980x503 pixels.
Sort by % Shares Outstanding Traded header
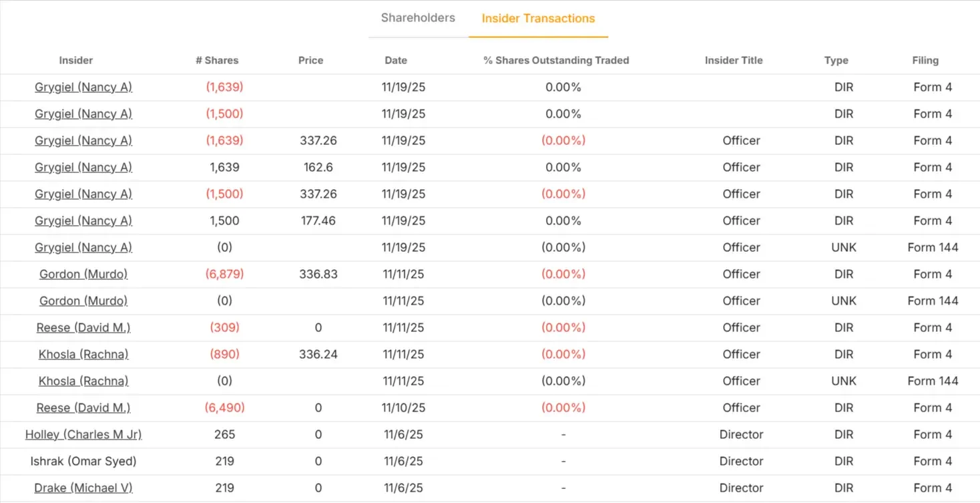[x=556, y=60]
